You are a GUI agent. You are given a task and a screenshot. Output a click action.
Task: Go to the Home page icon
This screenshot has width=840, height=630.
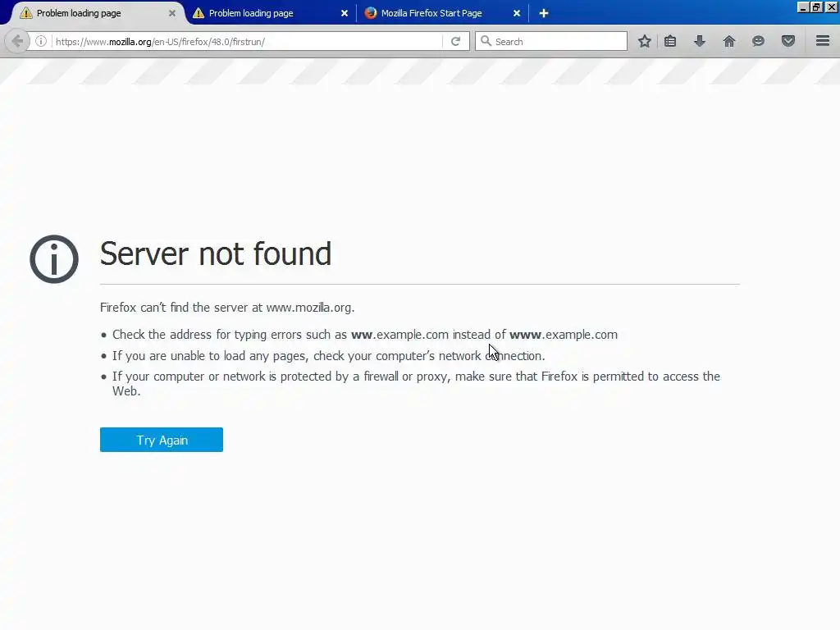click(728, 41)
